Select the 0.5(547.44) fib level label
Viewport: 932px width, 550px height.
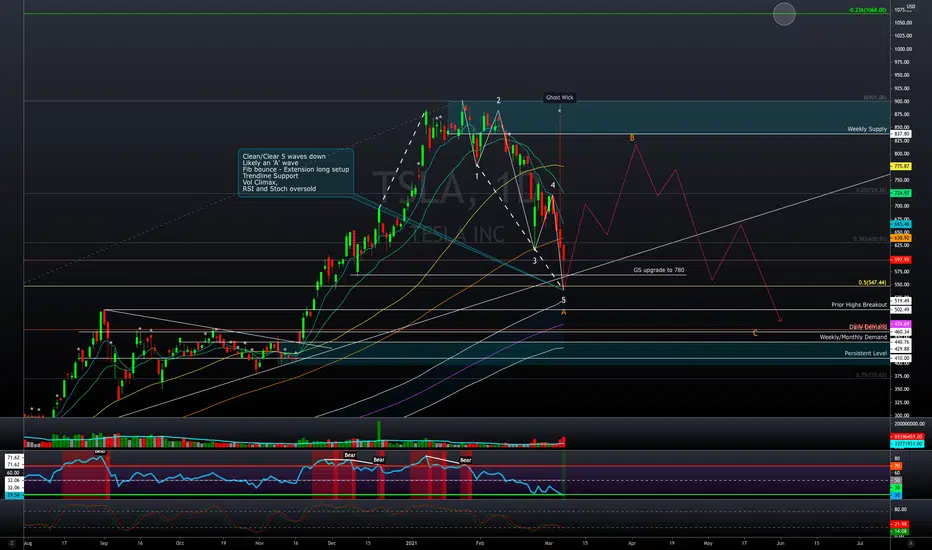[x=872, y=283]
